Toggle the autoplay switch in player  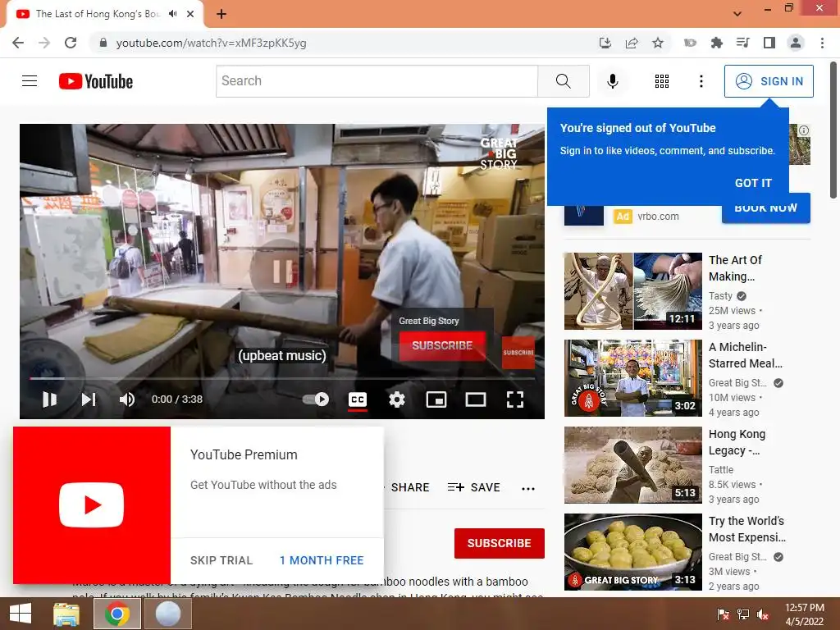click(316, 399)
